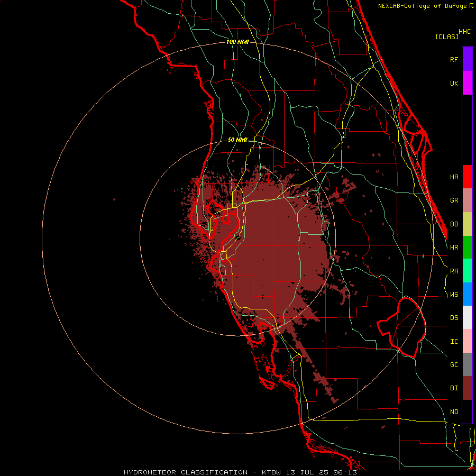Click the 50 NMI range ring label

(237, 140)
